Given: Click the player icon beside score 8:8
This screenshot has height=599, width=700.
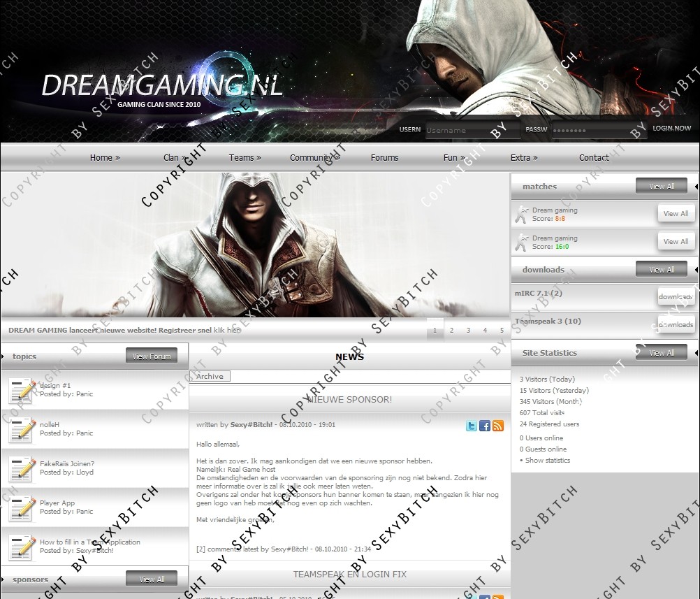Looking at the screenshot, I should coord(521,215).
